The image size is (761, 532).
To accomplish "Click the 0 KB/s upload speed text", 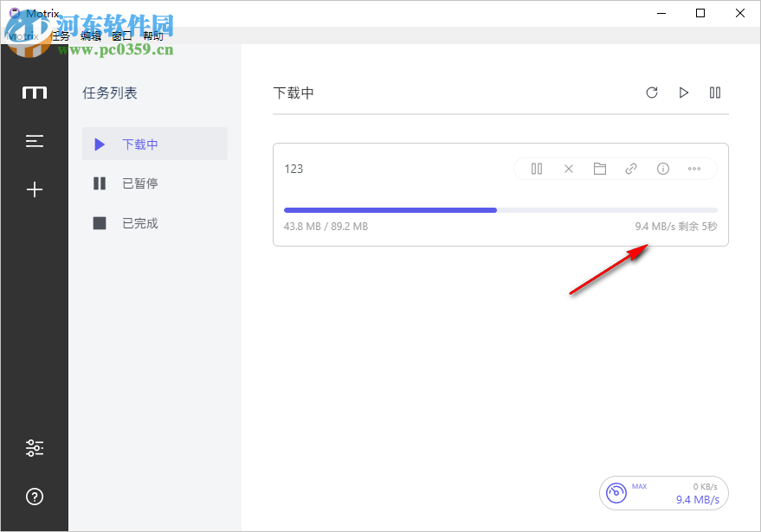I will [706, 486].
